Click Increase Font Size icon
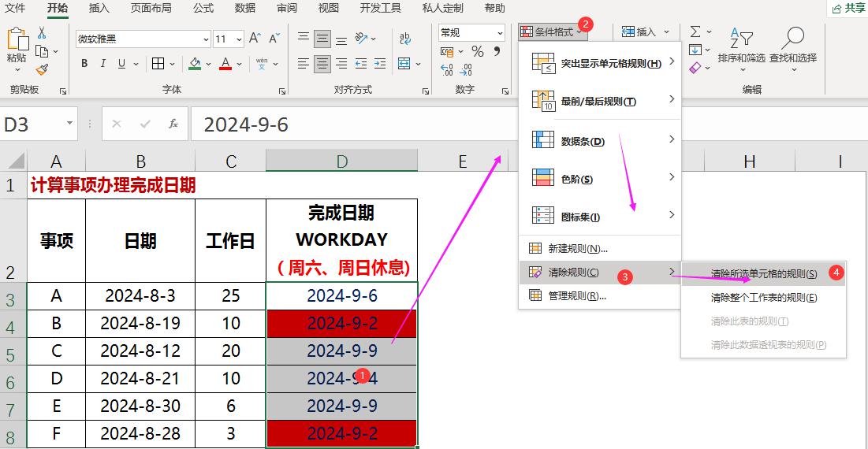Image resolution: width=868 pixels, height=449 pixels. click(255, 38)
